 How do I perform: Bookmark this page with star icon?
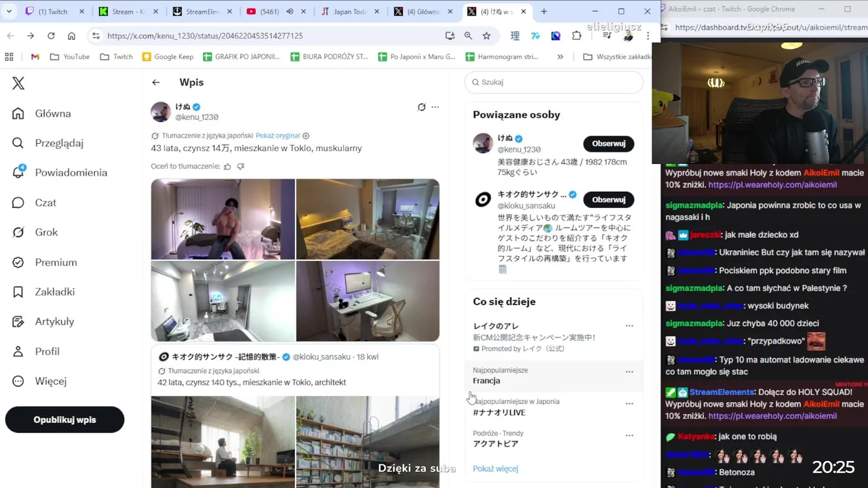tap(486, 36)
